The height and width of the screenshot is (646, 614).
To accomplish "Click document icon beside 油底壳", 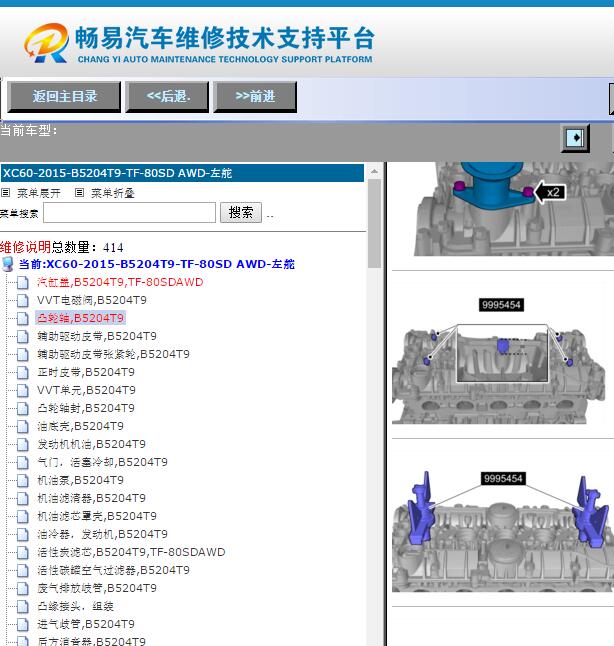I will click(23, 426).
